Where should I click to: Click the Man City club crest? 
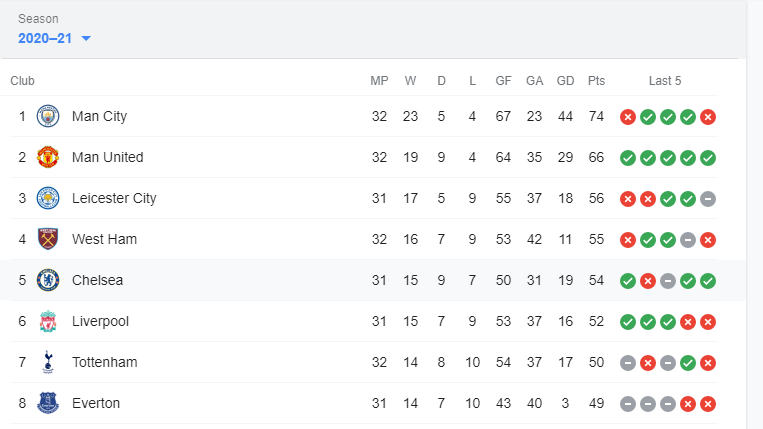pos(48,116)
